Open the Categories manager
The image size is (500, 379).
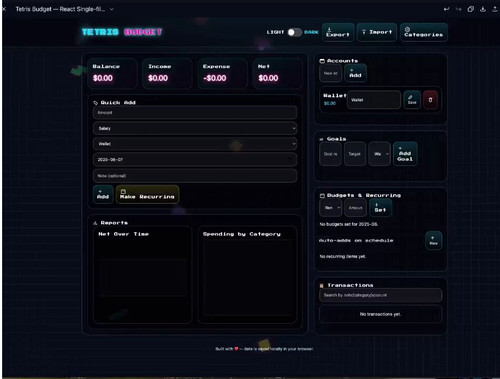(x=424, y=32)
